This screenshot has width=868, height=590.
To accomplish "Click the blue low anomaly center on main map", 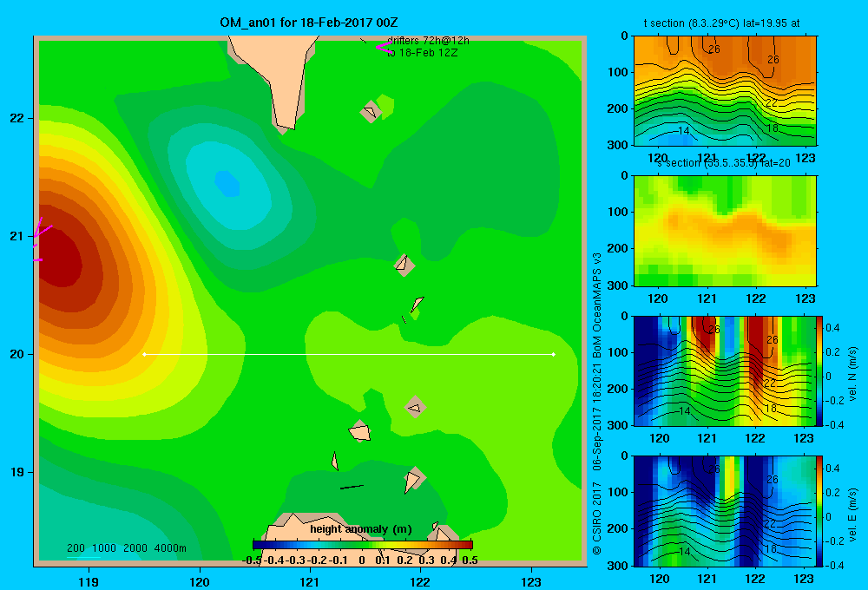I will click(x=227, y=184).
